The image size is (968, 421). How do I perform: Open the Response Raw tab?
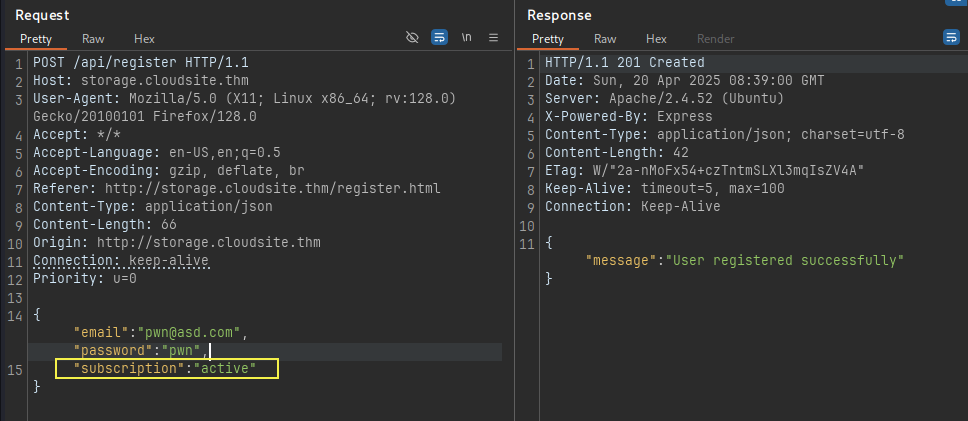tap(605, 39)
